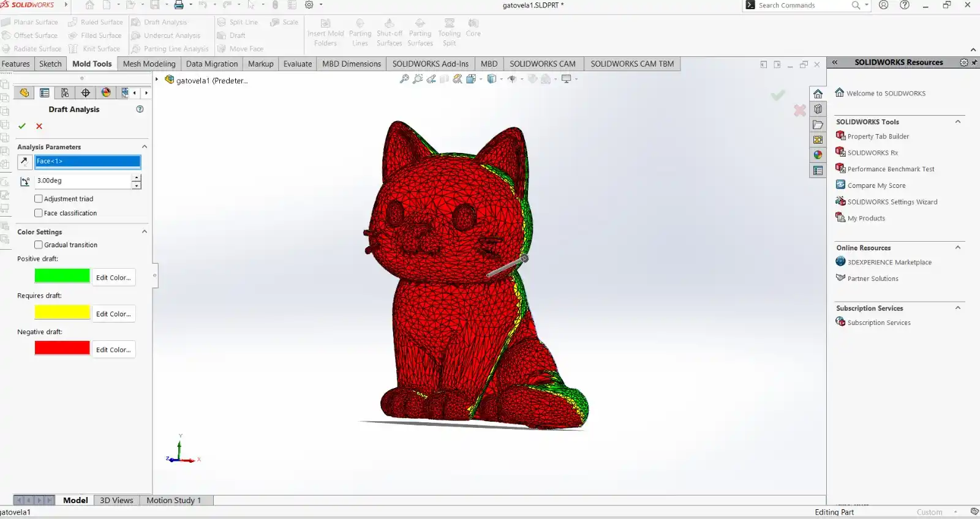Screen dimensions: 980x519
Task: Switch to the 3D Views tab
Action: [x=116, y=500]
